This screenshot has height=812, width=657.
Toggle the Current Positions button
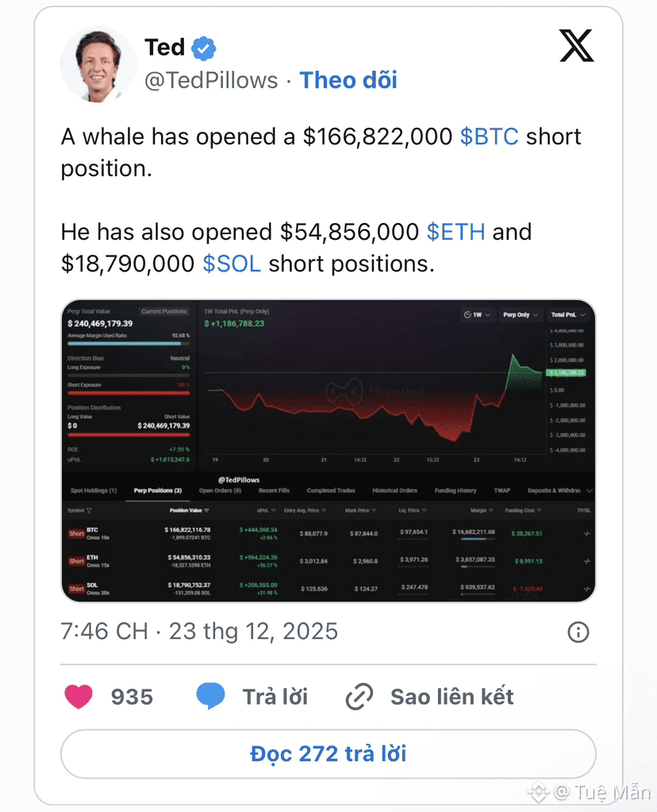coord(163,311)
